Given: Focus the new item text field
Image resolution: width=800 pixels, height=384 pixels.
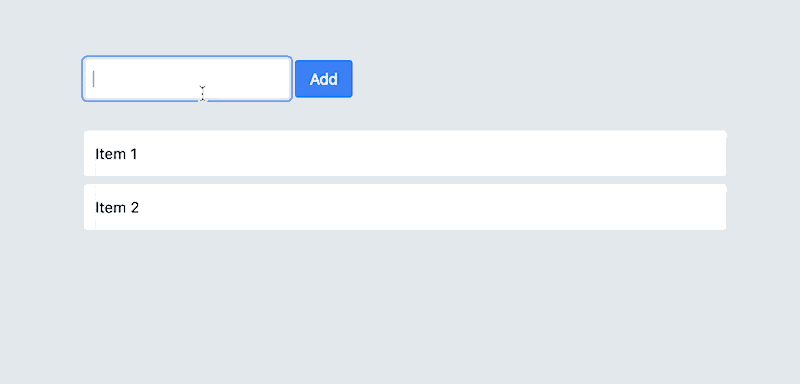Looking at the screenshot, I should tap(187, 79).
